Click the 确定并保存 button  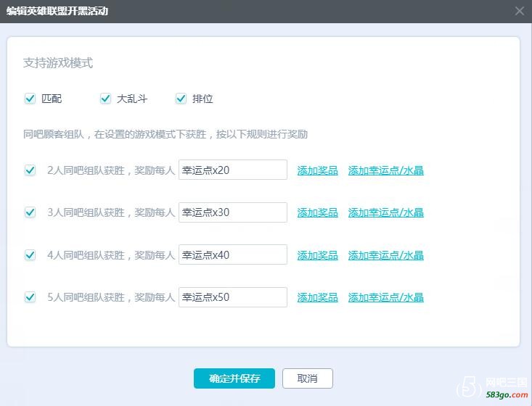click(x=234, y=378)
